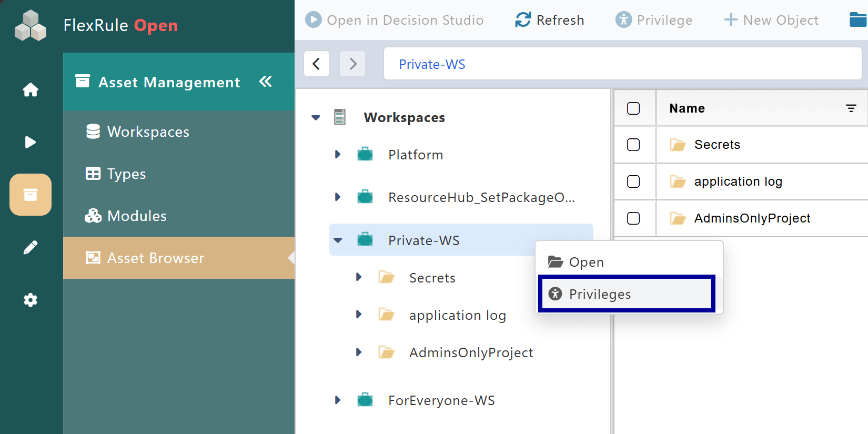Check the box for AdminsOnlyProject row
Screen dimensions: 868x434
[x=633, y=218]
